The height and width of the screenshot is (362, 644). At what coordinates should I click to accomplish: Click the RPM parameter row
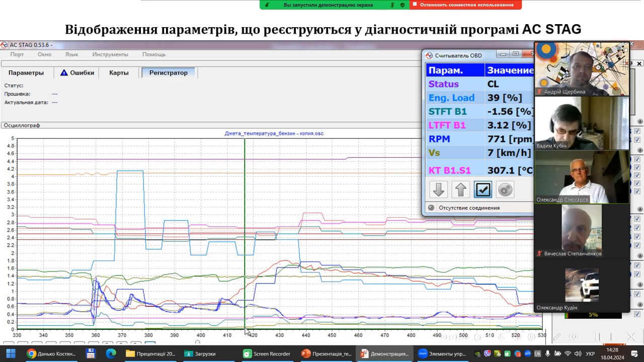[479, 139]
